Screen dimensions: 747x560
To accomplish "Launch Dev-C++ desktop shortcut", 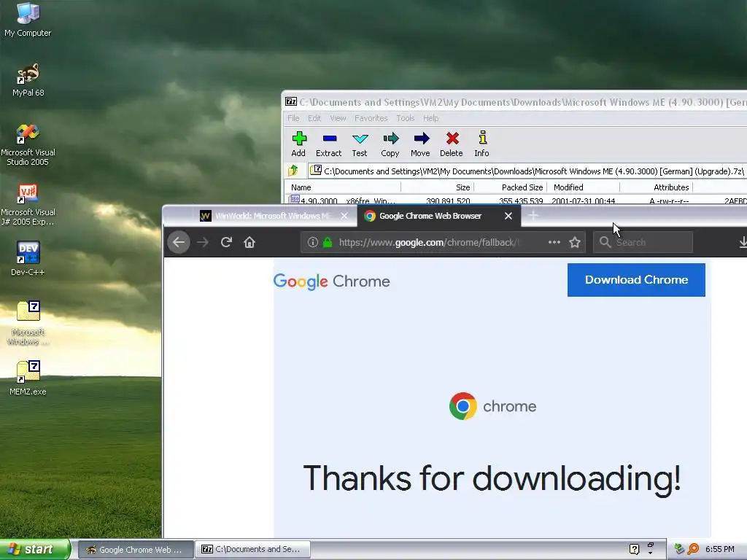I will coord(28,259).
